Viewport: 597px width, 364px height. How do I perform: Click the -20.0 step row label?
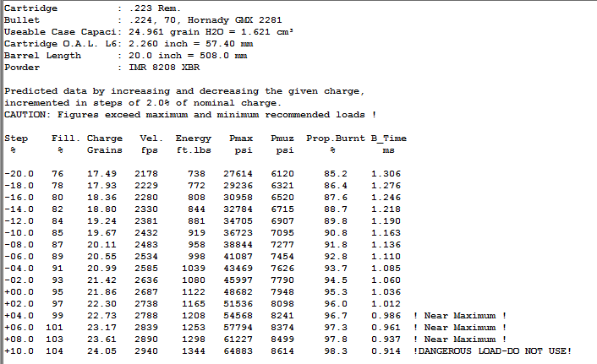[19, 173]
